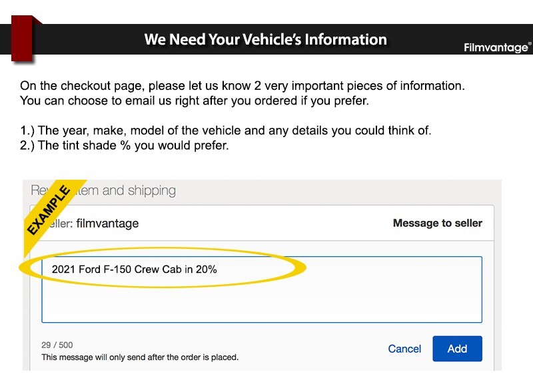This screenshot has width=533, height=392.
Task: Click the Filmvantage logo in header
Action: point(497,47)
